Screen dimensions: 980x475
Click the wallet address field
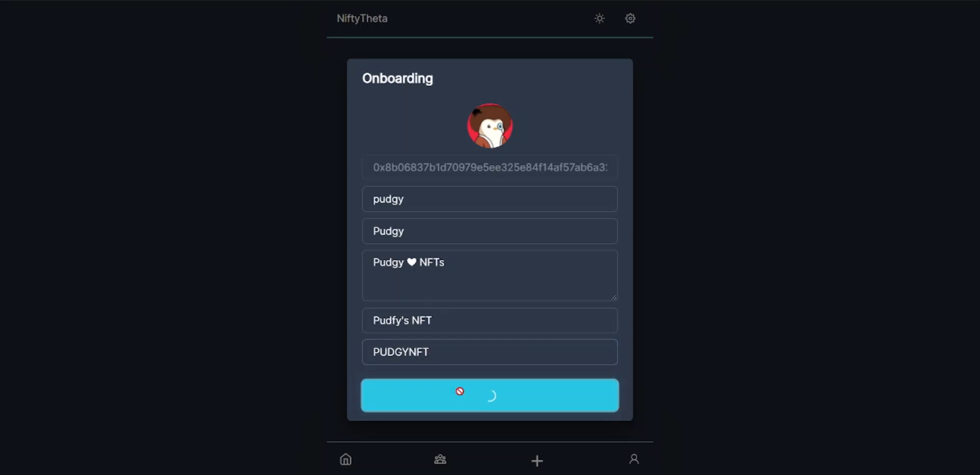click(490, 167)
